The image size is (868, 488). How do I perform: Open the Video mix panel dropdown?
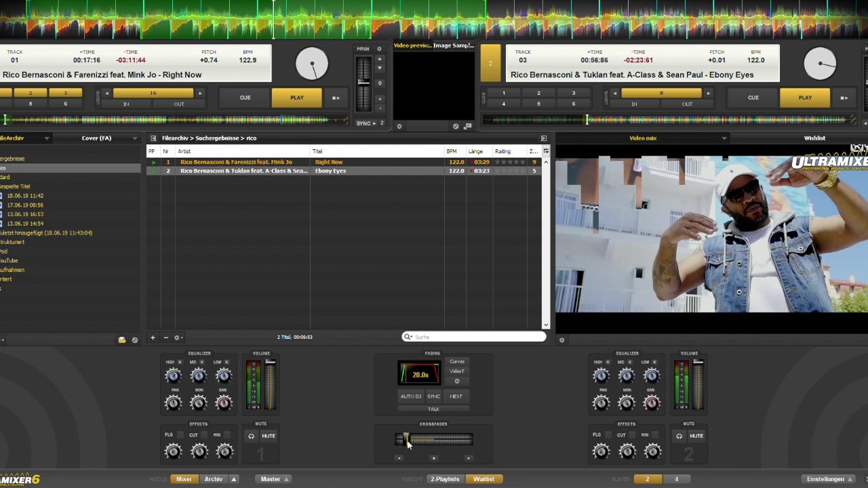(724, 138)
